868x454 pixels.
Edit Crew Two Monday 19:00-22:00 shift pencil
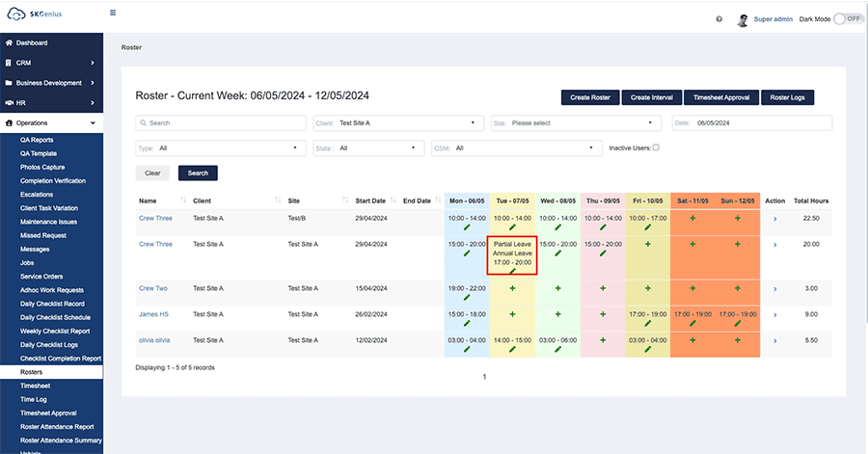coord(467,298)
